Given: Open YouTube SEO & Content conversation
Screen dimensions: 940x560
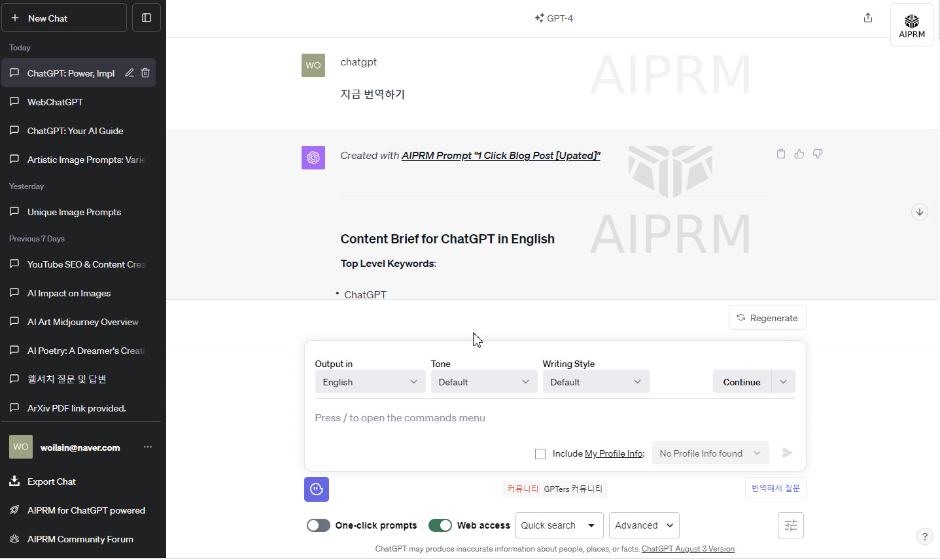Looking at the screenshot, I should tap(78, 264).
